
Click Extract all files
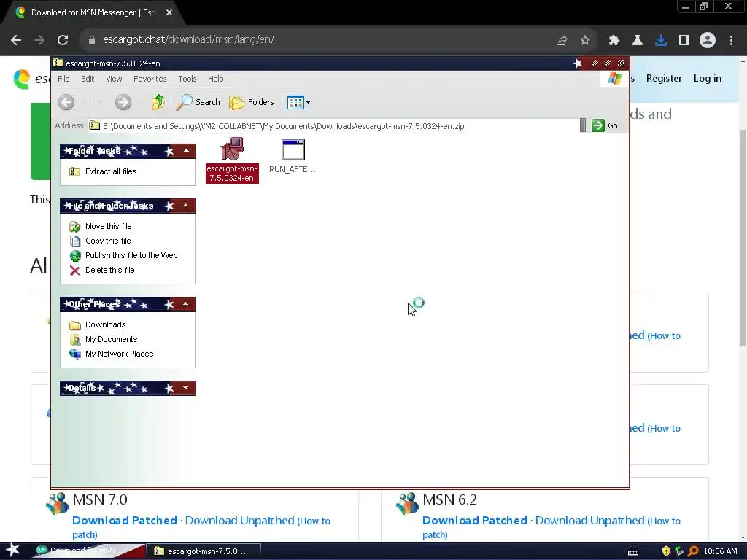tap(104, 171)
